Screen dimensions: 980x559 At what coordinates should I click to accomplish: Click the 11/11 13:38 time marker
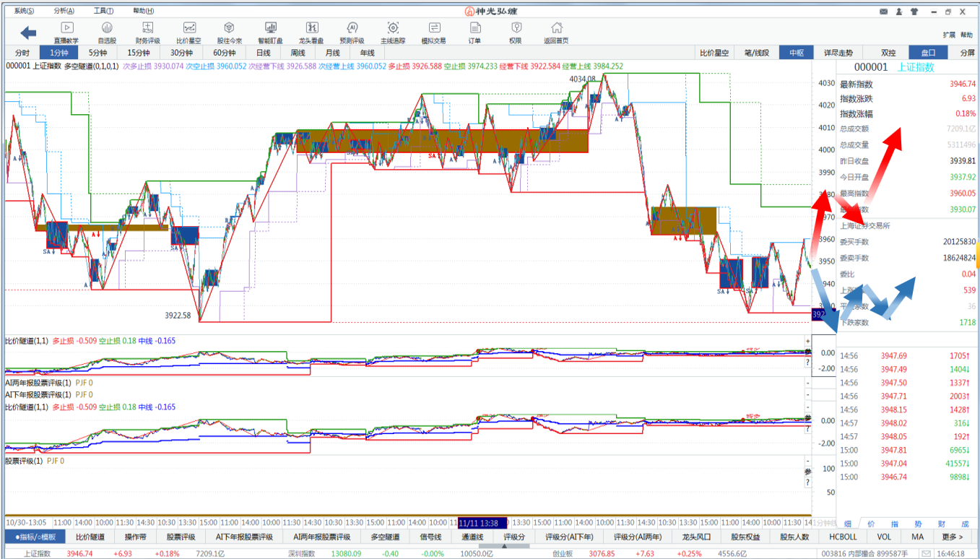[482, 522]
